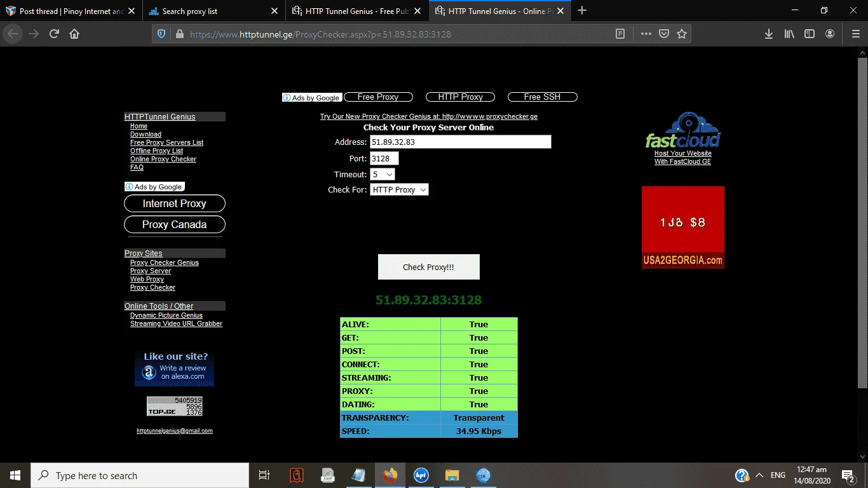Open Task View from the taskbar
The height and width of the screenshot is (488, 868).
264,475
